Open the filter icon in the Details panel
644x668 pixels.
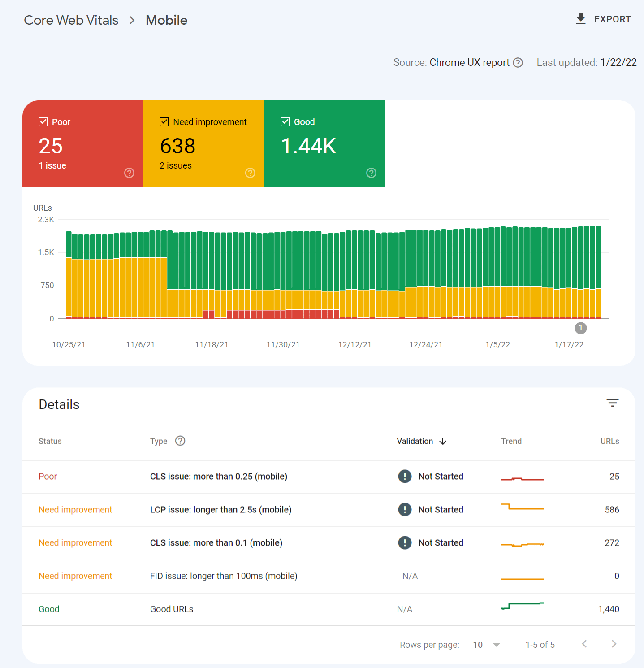[x=613, y=403]
